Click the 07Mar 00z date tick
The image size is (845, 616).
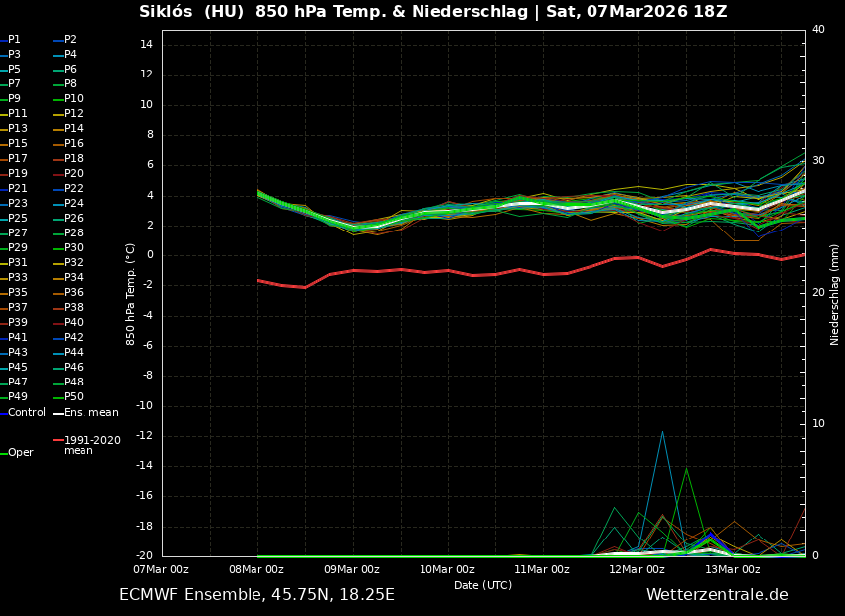pyautogui.click(x=161, y=570)
